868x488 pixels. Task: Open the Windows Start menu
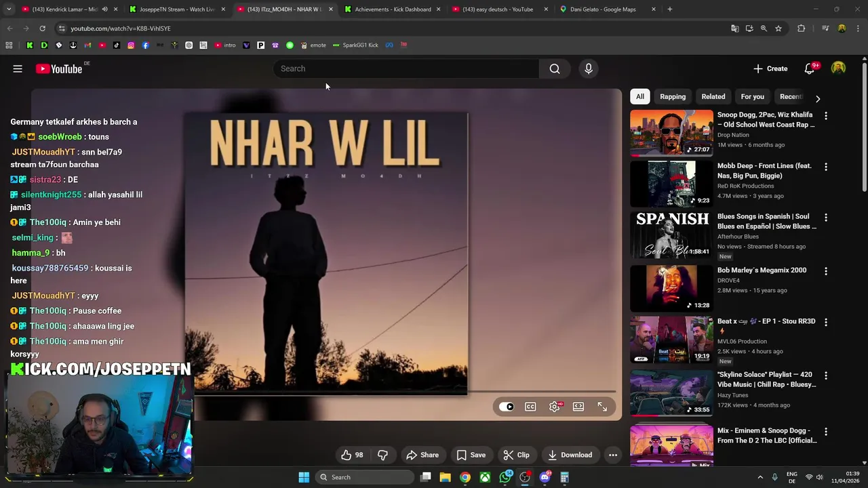point(304,477)
